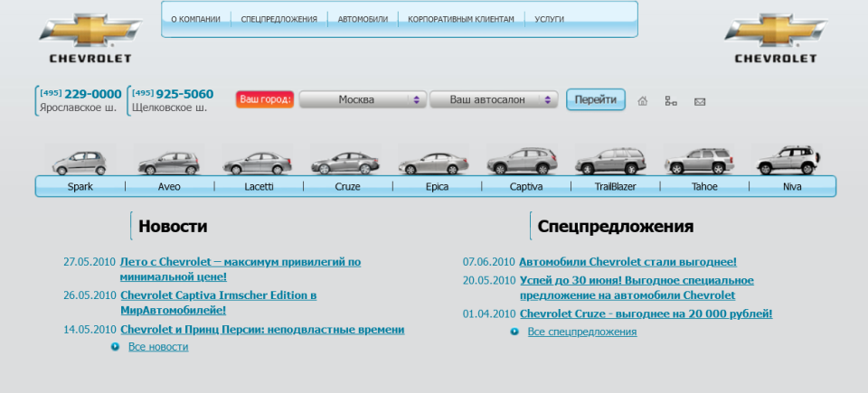Click the Спецпредложения section heading
Screen dimensions: 868x393
pos(616,226)
